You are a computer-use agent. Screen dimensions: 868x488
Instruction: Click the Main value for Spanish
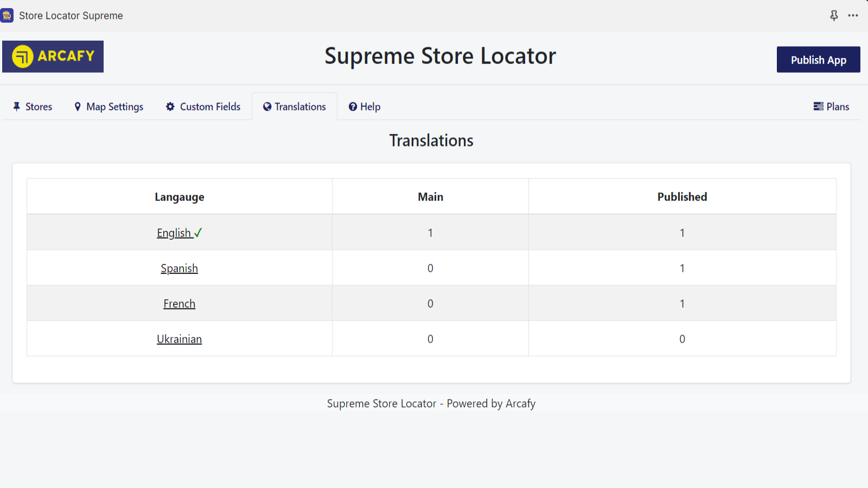tap(430, 268)
